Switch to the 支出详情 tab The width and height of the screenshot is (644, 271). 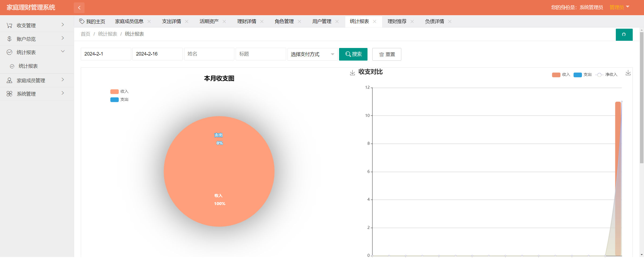tap(172, 21)
